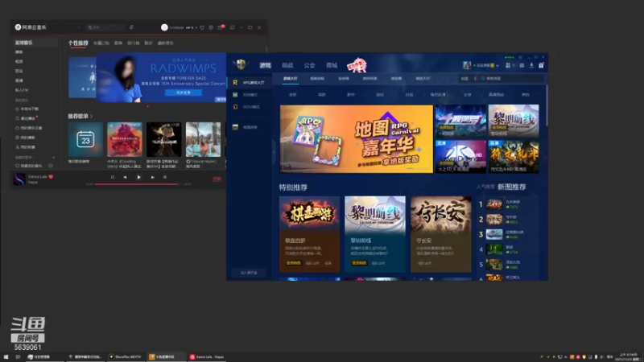Open the 游戏 top tab in game platform

(266, 65)
